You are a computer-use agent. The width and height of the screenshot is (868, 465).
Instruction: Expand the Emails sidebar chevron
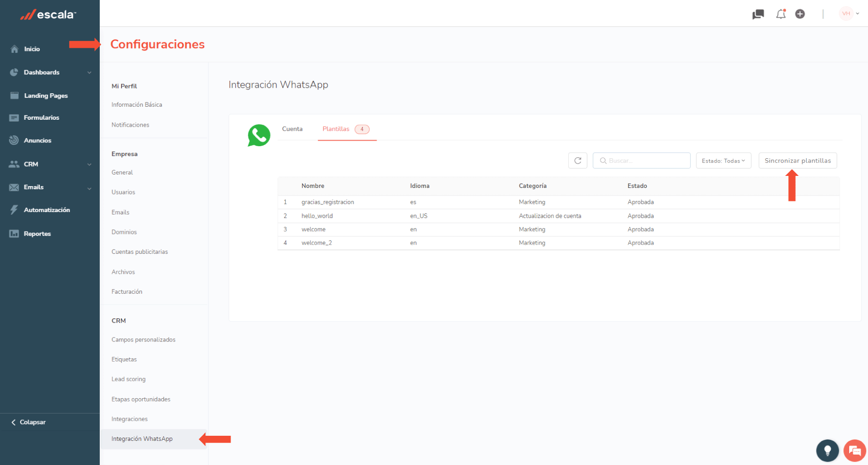pyautogui.click(x=89, y=188)
